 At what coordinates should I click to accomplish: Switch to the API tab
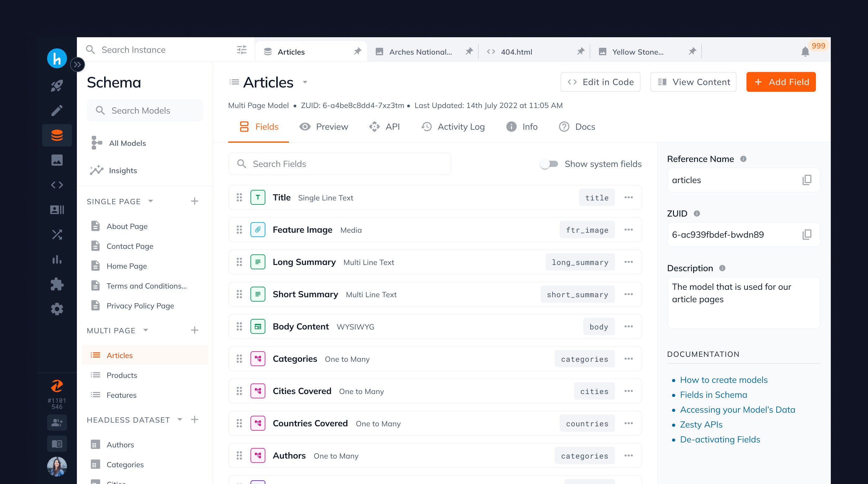pyautogui.click(x=391, y=126)
